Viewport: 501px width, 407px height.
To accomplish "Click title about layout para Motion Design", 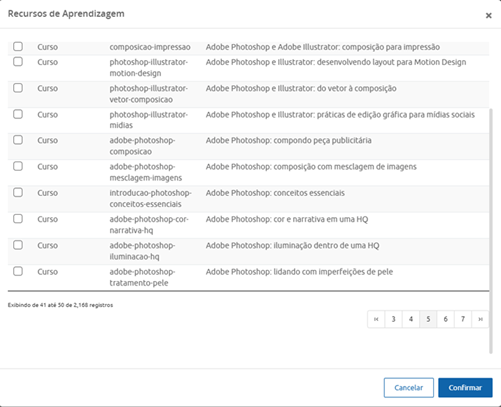I will point(336,62).
